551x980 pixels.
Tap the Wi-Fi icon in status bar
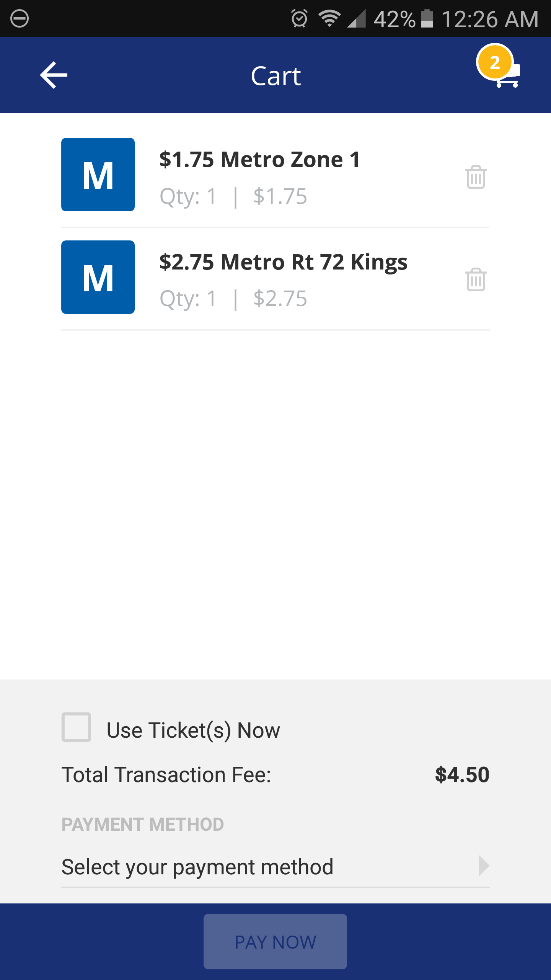pos(329,18)
